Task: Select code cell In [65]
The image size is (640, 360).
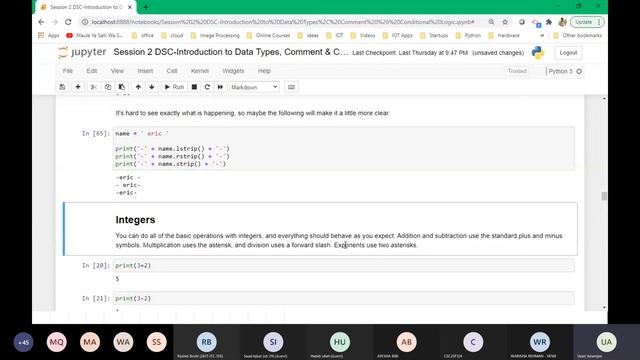Action: [x=343, y=149]
